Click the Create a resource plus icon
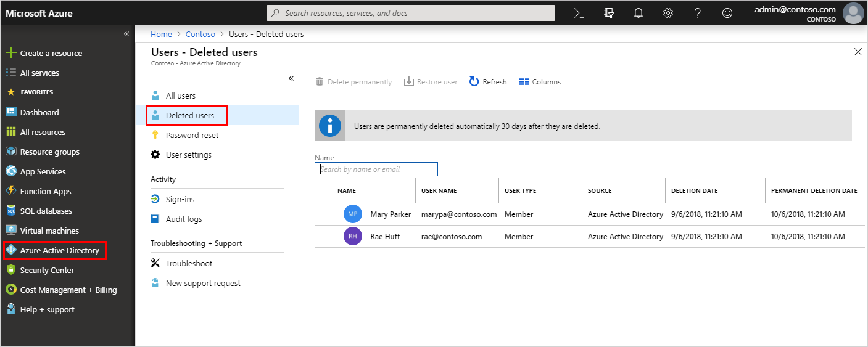868x347 pixels. (x=10, y=53)
